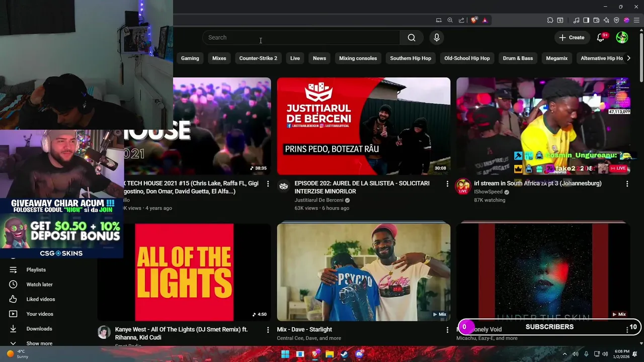Image resolution: width=644 pixels, height=362 pixels.
Task: Click 'Central Cee, Dave, and more' text
Action: 309,338
